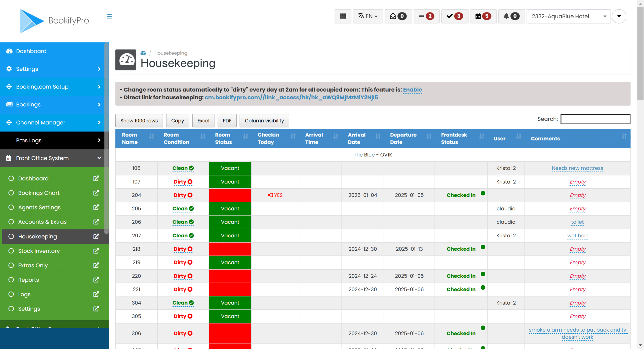644x349 pixels.
Task: Click the calendar icon showing 5 notifications
Action: click(483, 16)
